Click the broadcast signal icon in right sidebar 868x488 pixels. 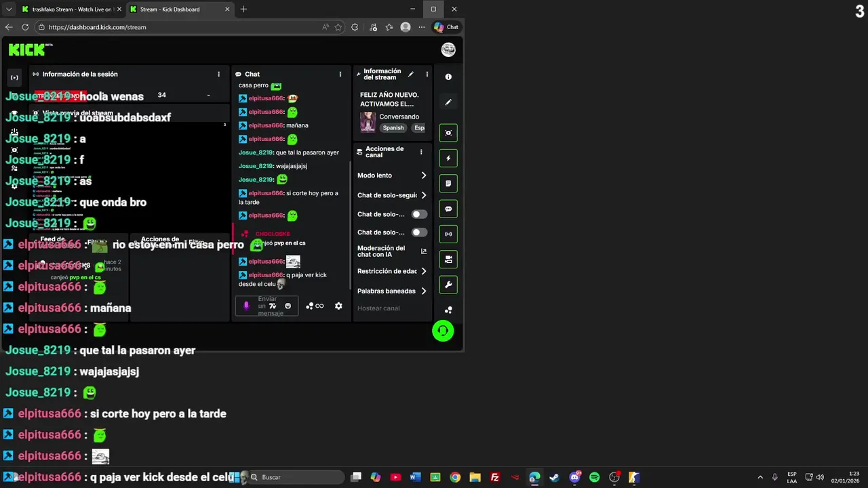point(448,234)
